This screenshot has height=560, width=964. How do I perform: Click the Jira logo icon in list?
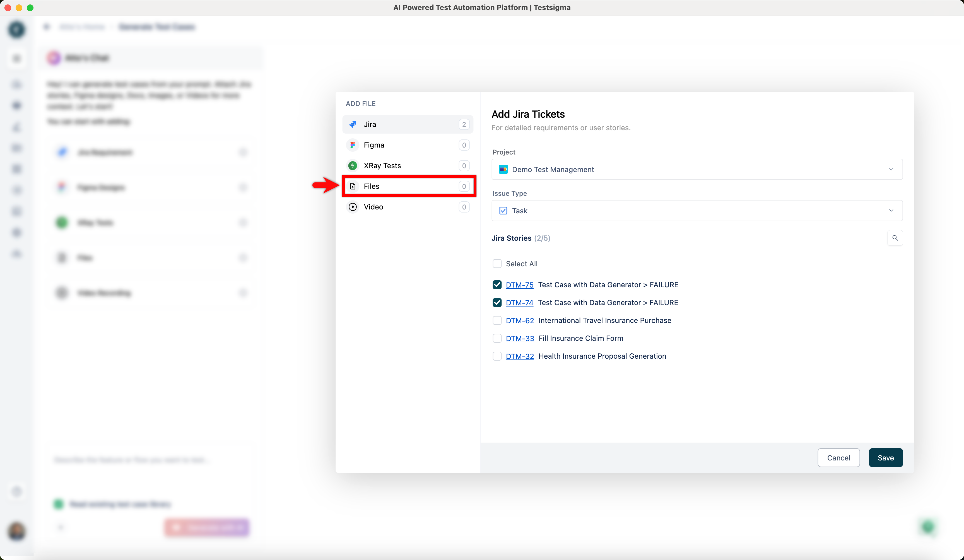click(353, 124)
